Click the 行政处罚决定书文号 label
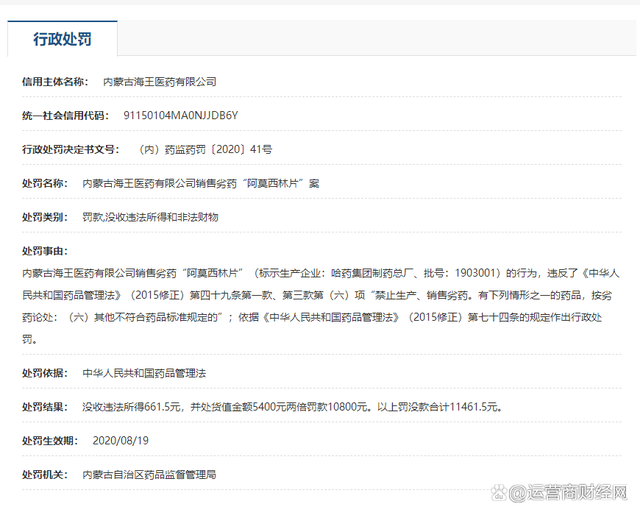Viewport: 640px width, 515px height. [71, 149]
